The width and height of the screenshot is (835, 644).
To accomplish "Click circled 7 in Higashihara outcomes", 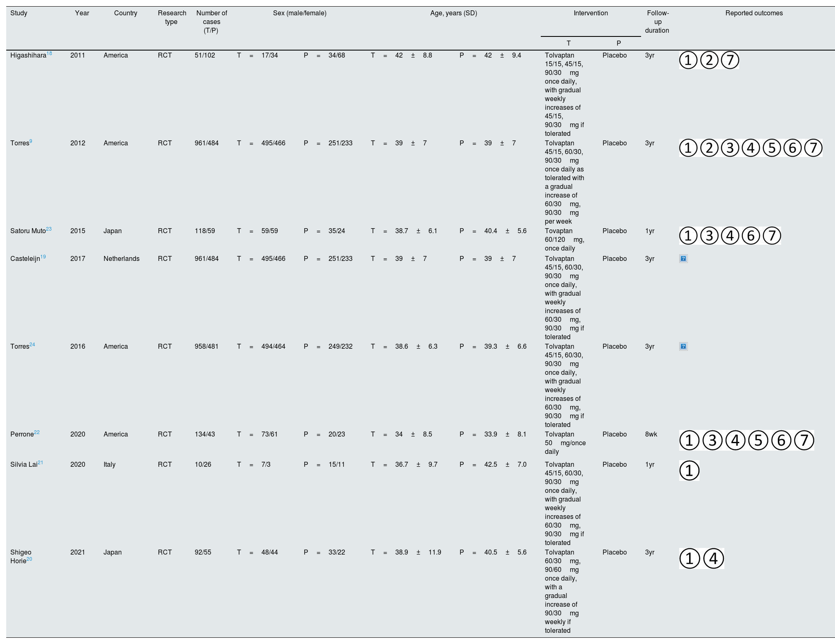I will tap(730, 60).
